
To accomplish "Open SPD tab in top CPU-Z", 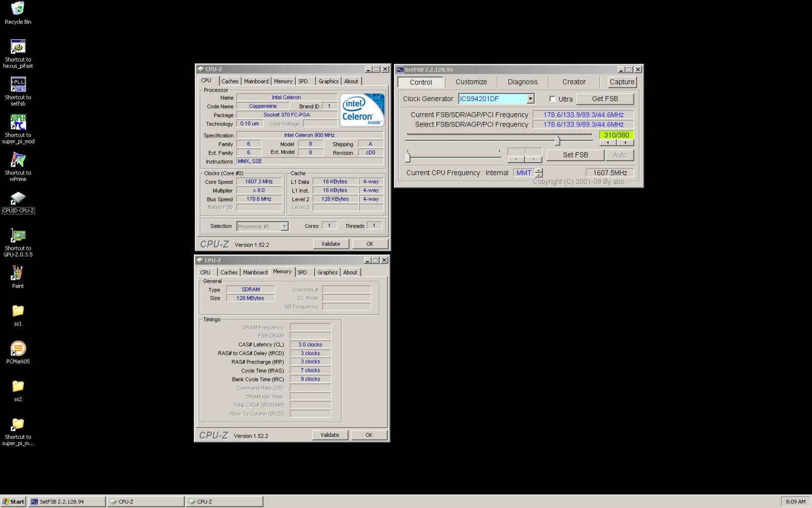I will 303,81.
